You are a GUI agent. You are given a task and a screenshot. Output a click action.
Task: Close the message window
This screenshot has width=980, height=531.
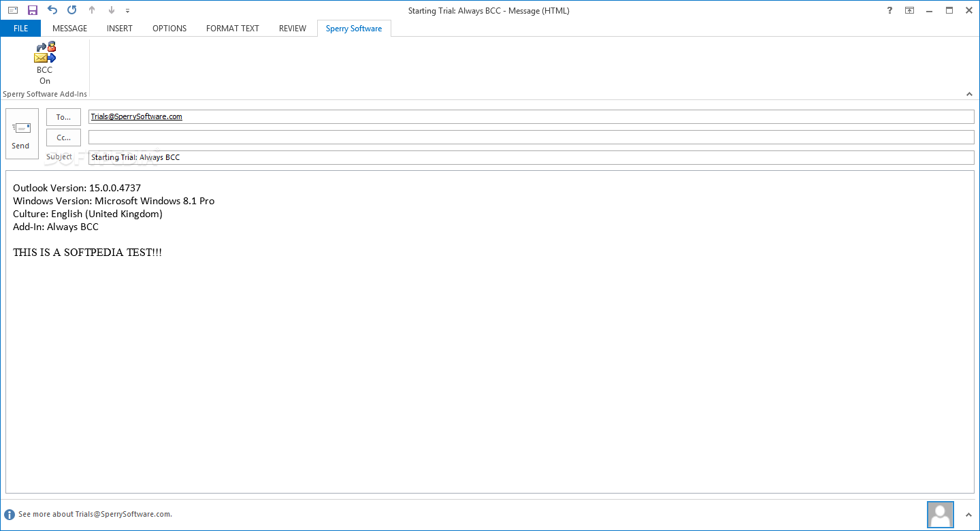[x=969, y=10]
